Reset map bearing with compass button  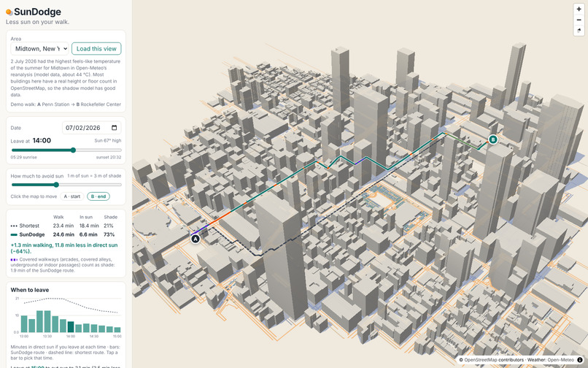click(x=579, y=31)
